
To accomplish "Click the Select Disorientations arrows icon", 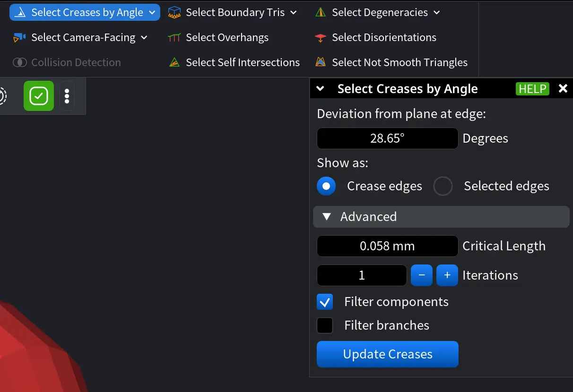I will click(320, 37).
